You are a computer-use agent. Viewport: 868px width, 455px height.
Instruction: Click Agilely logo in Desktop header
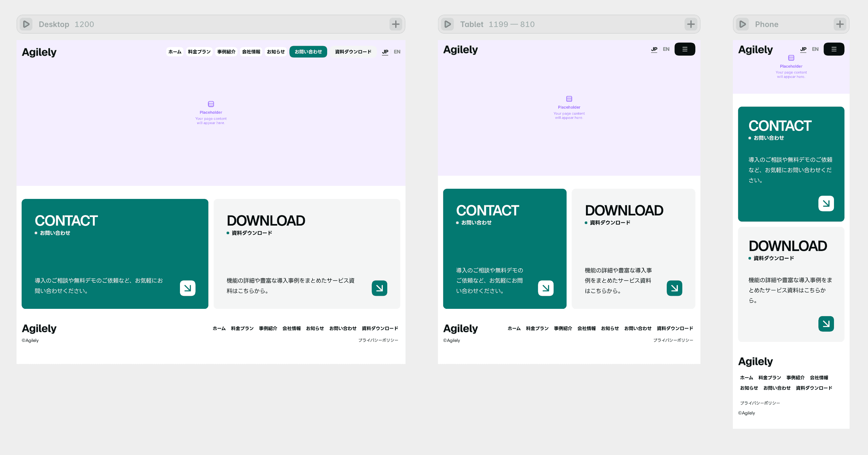39,52
